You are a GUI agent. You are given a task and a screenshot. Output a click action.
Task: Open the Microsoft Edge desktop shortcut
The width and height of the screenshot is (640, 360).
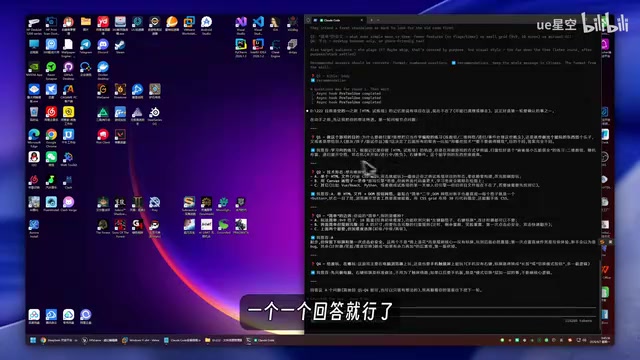34,138
